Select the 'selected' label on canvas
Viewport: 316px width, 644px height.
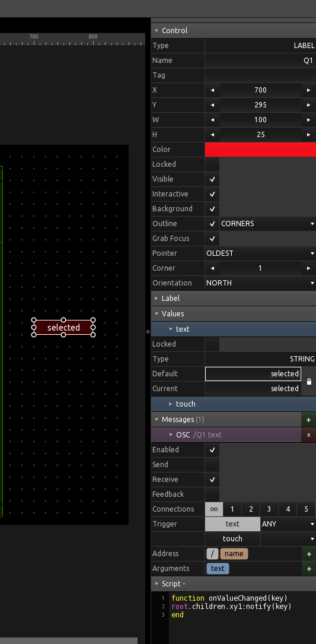(x=63, y=327)
